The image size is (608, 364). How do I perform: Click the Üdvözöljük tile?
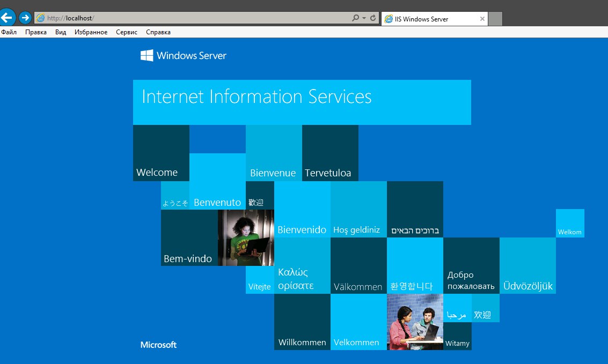click(x=528, y=266)
